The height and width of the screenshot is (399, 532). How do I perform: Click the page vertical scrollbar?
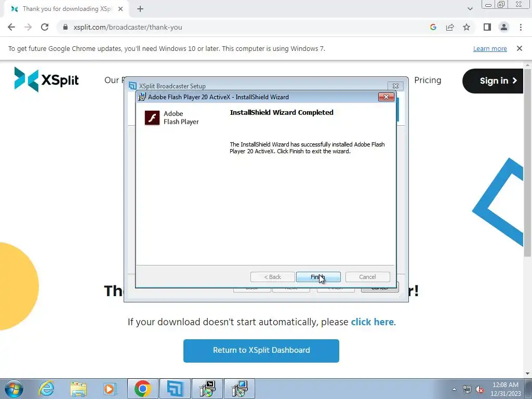click(527, 163)
